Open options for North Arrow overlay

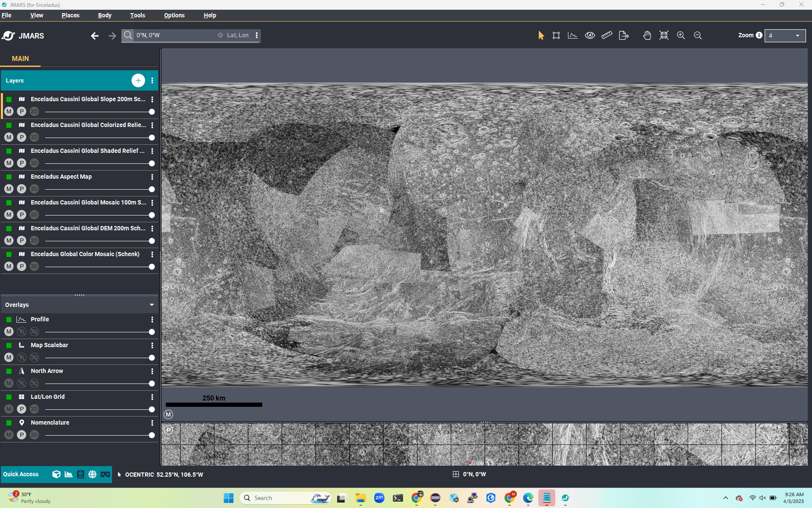[152, 371]
